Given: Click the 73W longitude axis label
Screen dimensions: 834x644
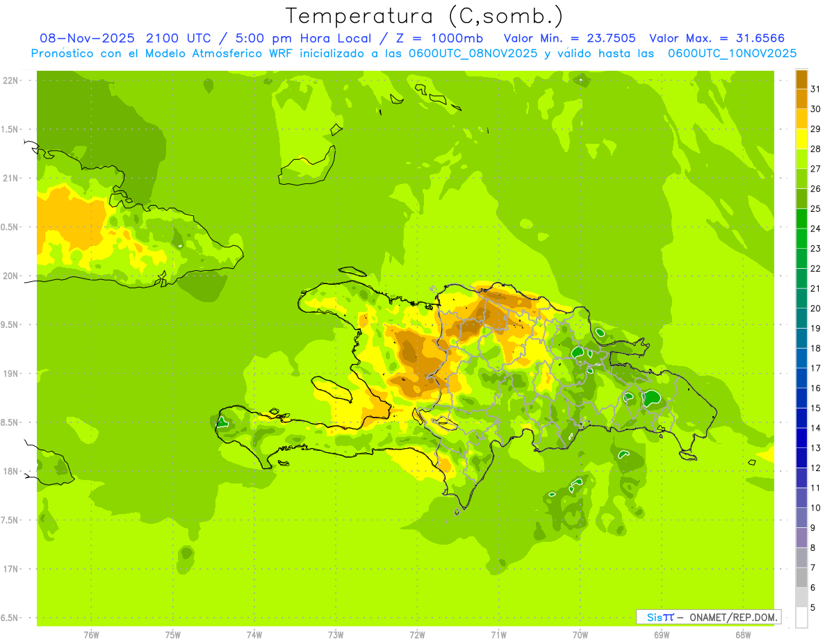Looking at the screenshot, I should point(336,634).
